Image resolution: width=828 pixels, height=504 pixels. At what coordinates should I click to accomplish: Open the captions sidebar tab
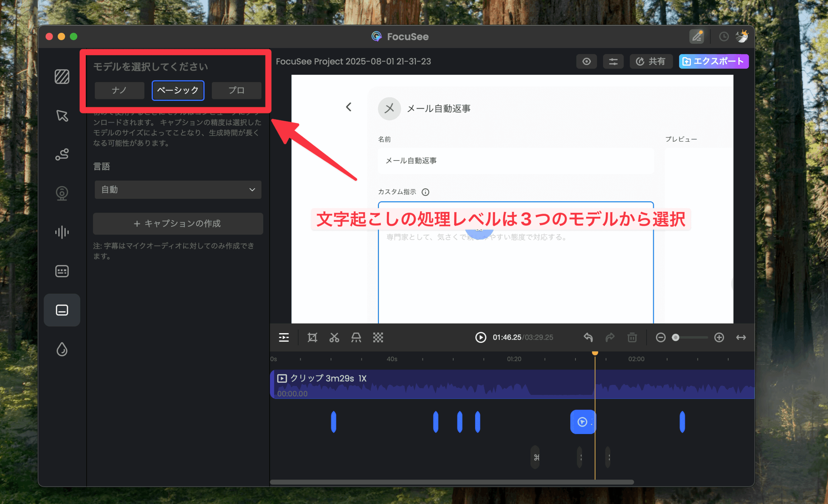point(62,310)
